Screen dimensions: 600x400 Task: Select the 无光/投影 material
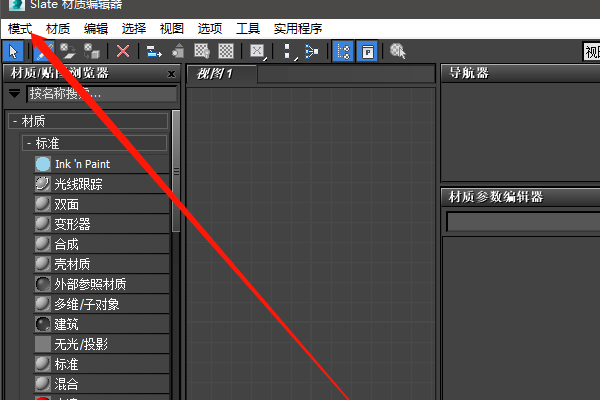[101, 344]
